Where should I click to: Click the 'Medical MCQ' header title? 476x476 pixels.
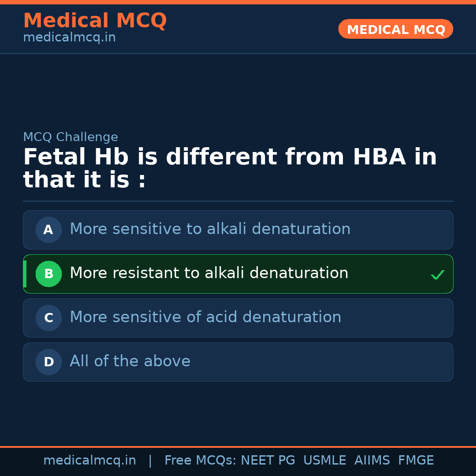coord(95,21)
